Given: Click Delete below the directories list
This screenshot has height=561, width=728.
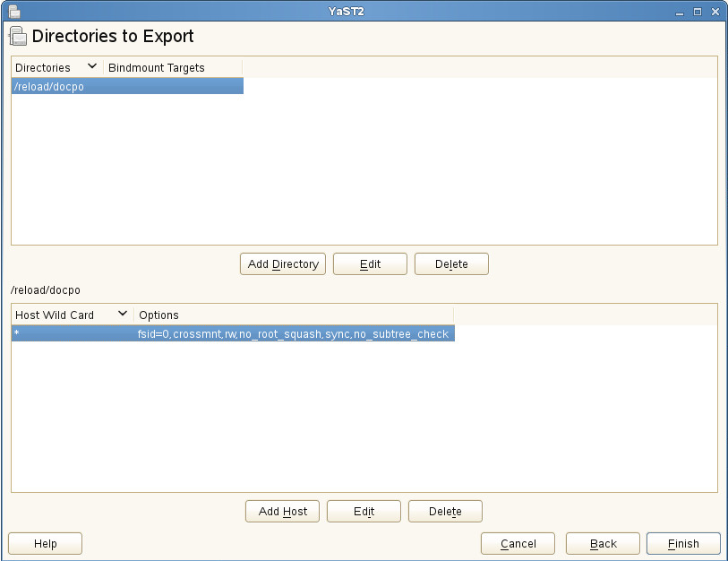Looking at the screenshot, I should coord(451,264).
